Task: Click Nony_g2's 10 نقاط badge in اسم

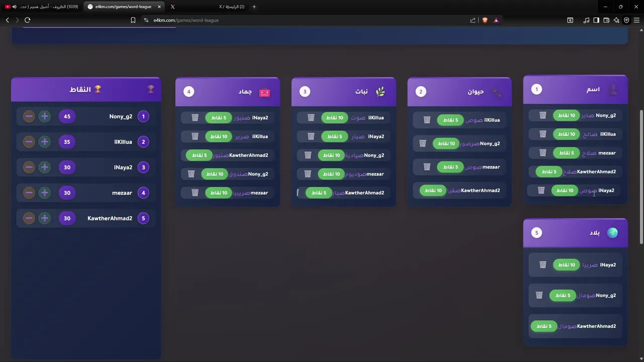Action: pos(566,115)
